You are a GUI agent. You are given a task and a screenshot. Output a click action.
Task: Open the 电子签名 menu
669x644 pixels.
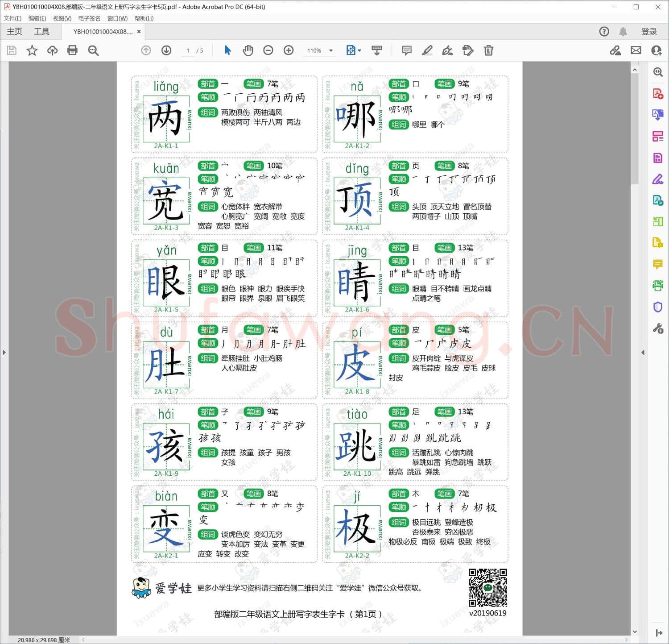tap(89, 18)
